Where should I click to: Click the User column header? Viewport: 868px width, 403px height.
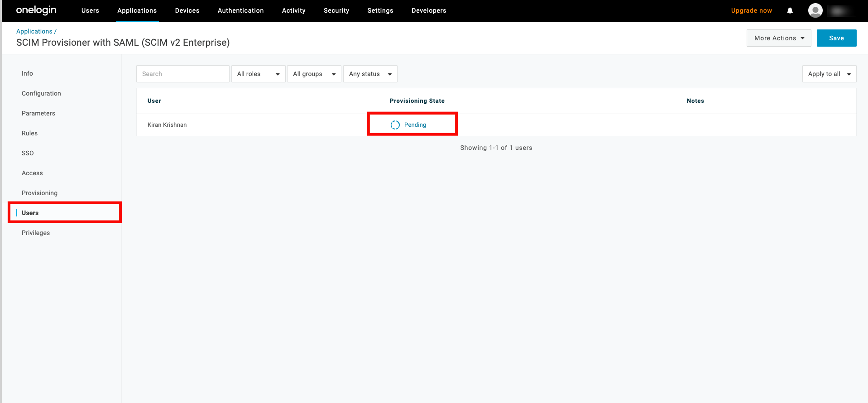pos(154,101)
